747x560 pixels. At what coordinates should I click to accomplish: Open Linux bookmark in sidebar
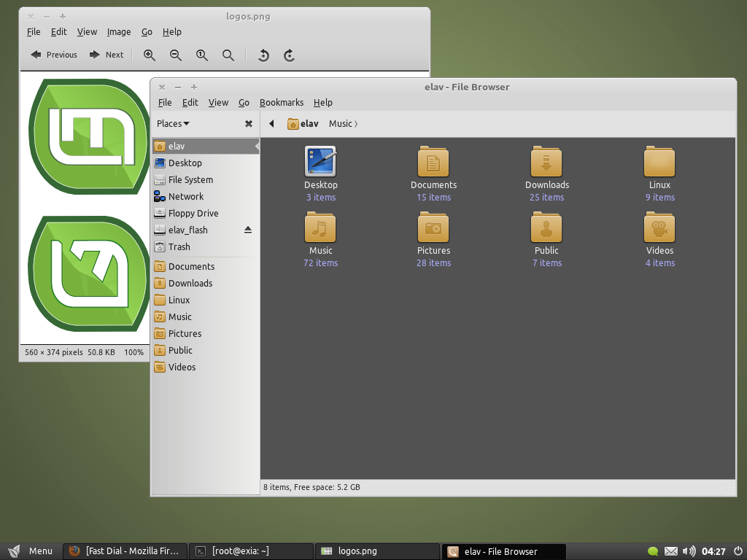click(x=206, y=300)
